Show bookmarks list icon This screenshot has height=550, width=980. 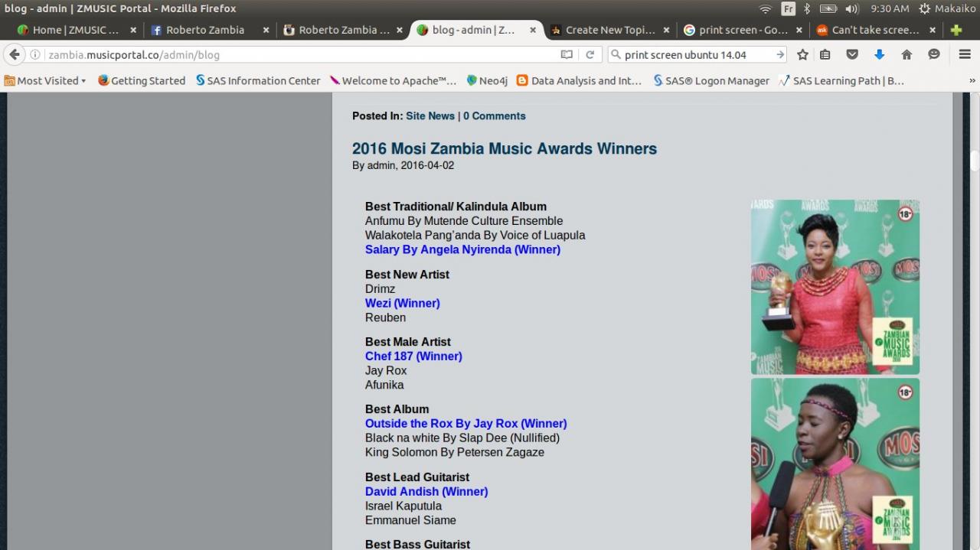click(825, 54)
